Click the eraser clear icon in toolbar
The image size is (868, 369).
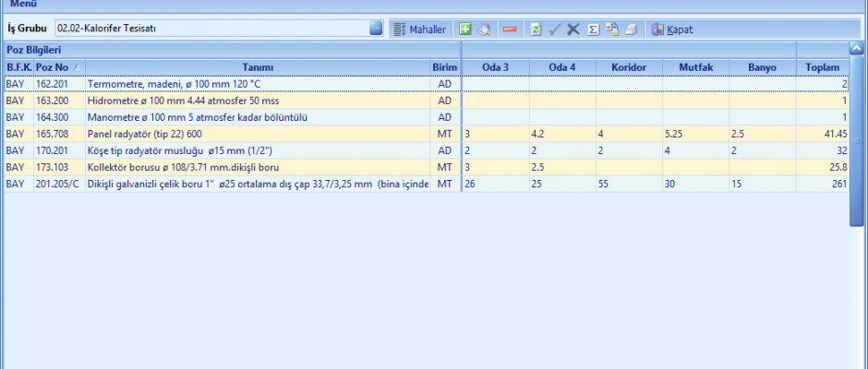click(x=485, y=30)
